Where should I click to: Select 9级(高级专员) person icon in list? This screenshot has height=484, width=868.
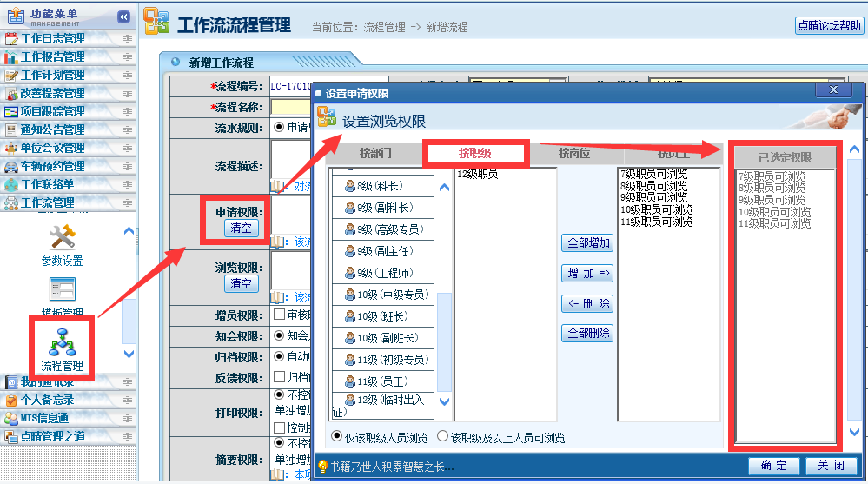tap(350, 229)
